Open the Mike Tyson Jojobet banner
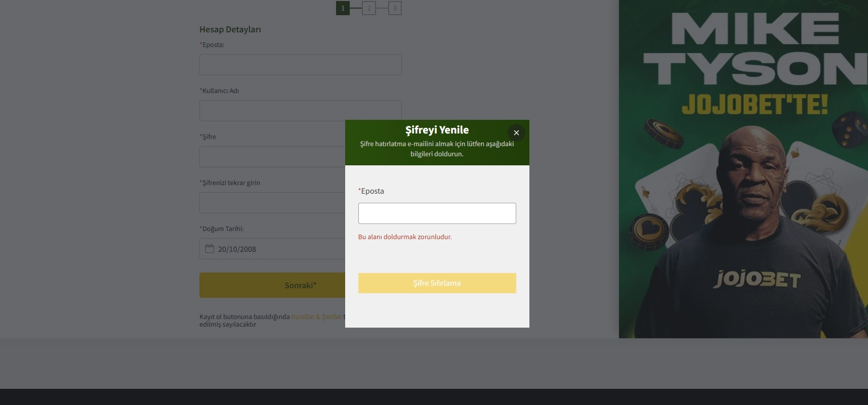 [743, 169]
